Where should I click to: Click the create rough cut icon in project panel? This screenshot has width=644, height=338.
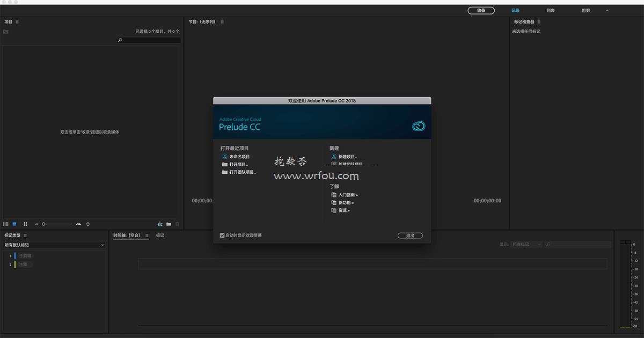click(x=160, y=224)
